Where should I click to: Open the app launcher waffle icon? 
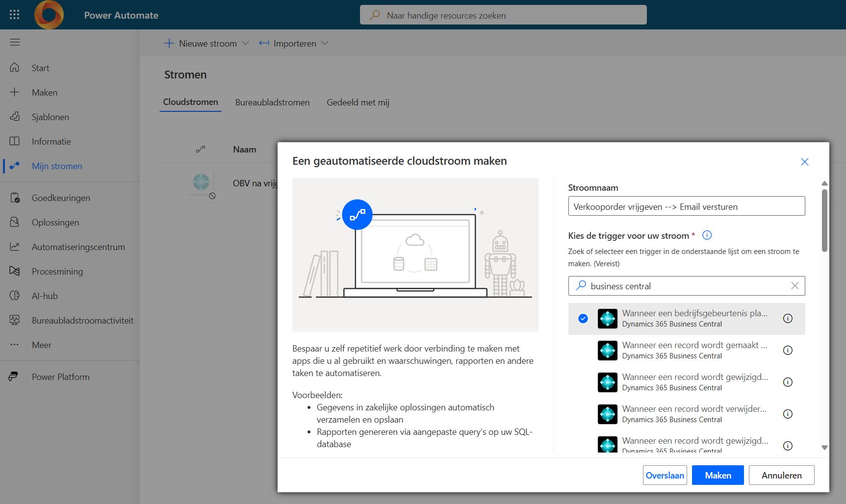14,15
